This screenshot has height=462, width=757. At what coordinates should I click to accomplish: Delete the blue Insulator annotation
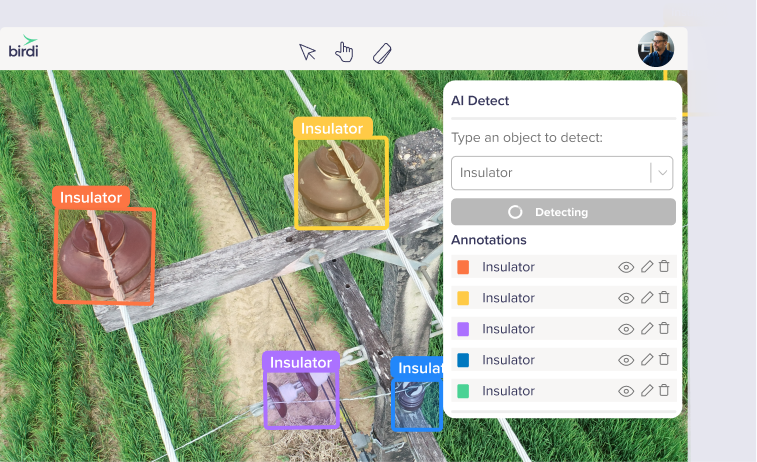point(664,359)
